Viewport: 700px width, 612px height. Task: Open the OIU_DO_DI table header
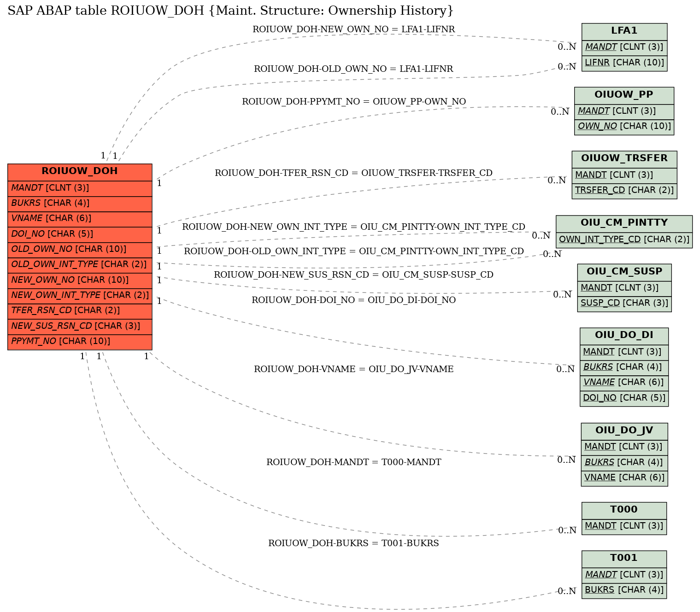[x=624, y=336]
